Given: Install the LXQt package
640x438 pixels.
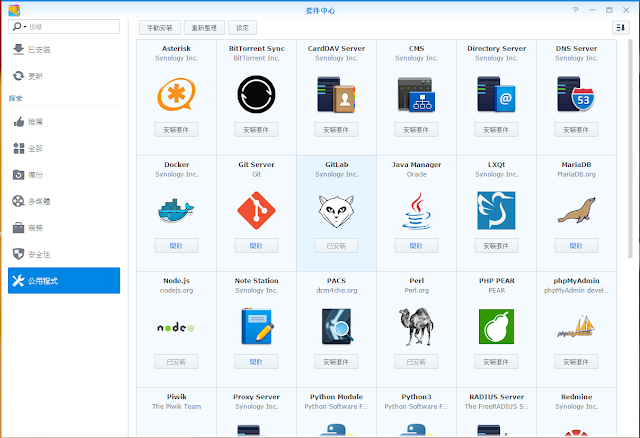Looking at the screenshot, I should (496, 246).
